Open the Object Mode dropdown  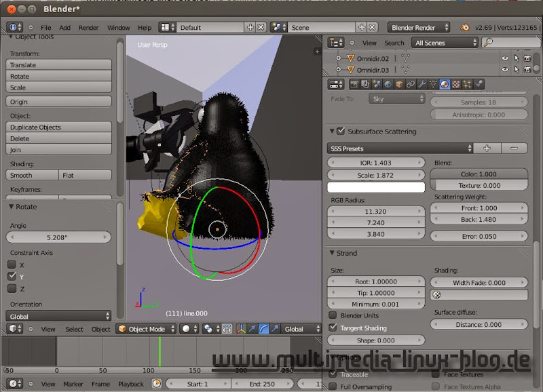pyautogui.click(x=146, y=329)
